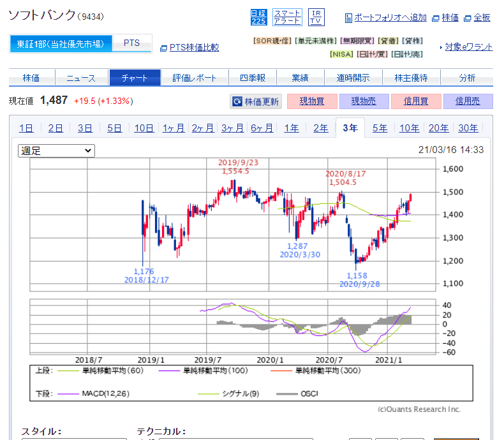Click the シグナル(9) legend entry
The image size is (504, 440).
(228, 393)
